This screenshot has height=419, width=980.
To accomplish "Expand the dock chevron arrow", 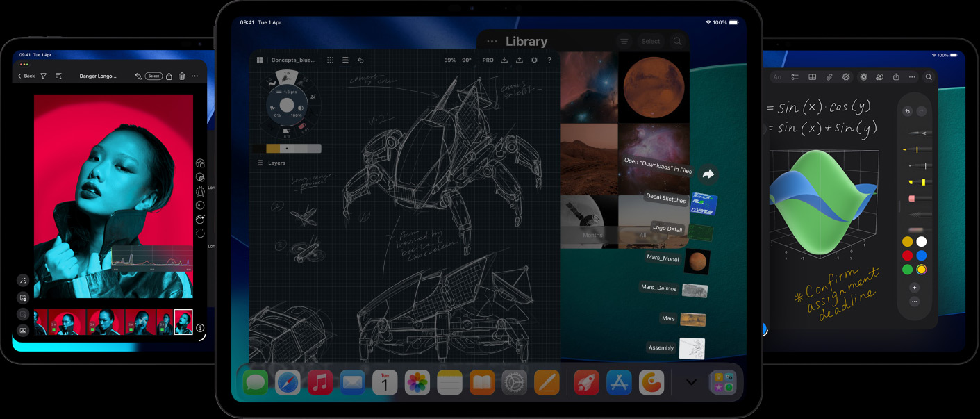I will pos(690,382).
